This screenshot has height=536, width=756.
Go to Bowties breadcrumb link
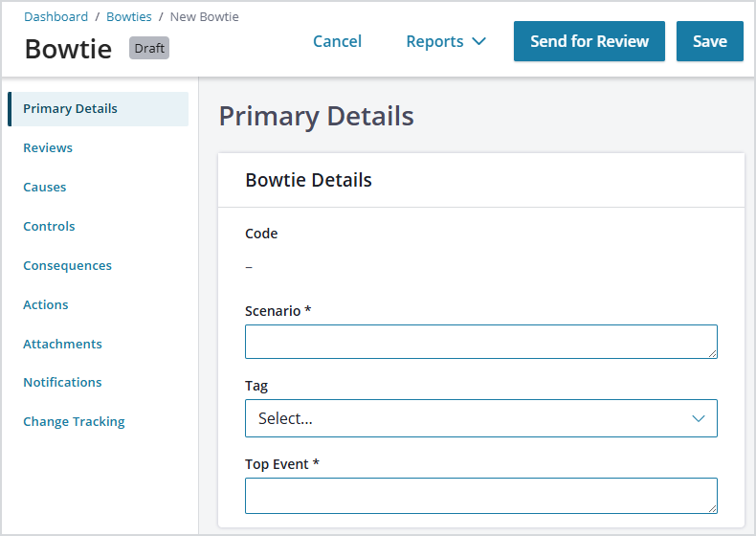click(x=129, y=17)
